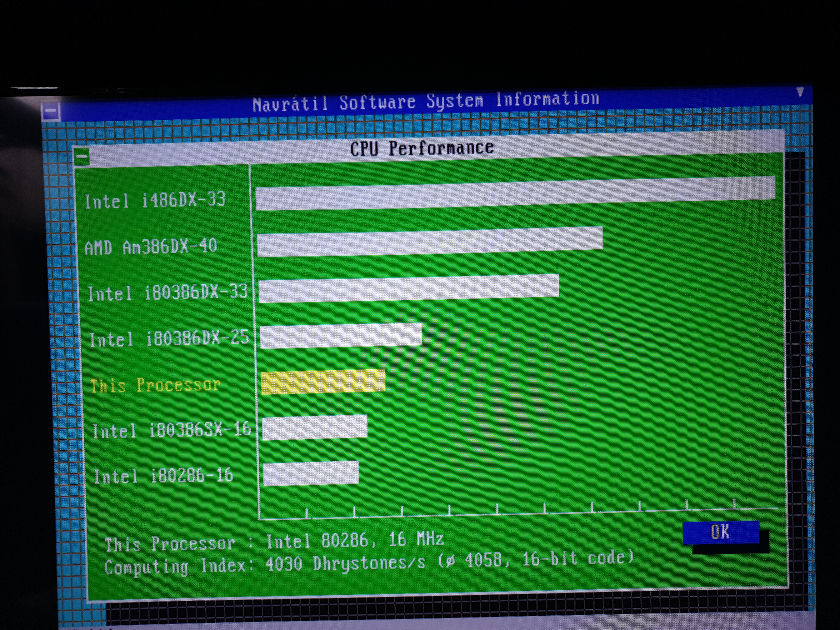Click the Intel i80386SX-16 bar
This screenshot has width=840, height=630.
click(x=315, y=427)
